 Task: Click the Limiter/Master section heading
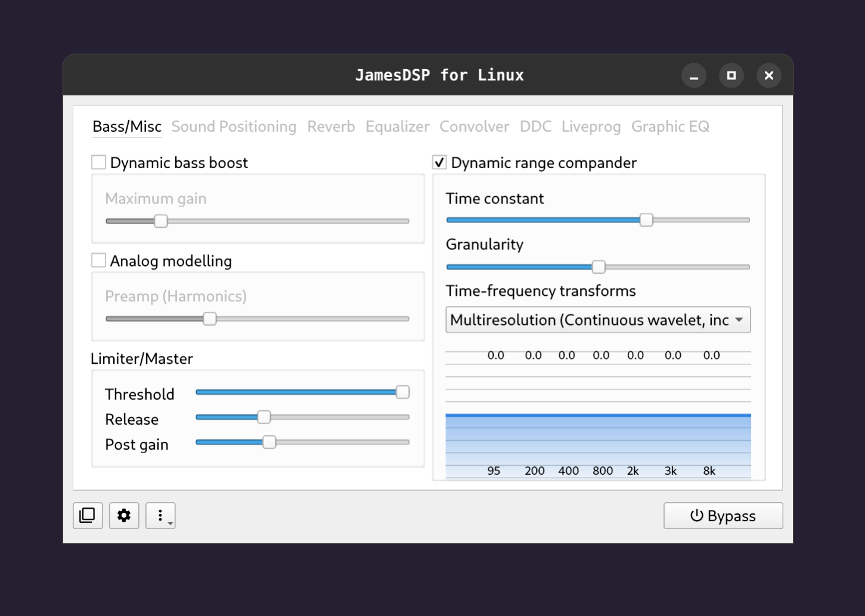pos(142,358)
